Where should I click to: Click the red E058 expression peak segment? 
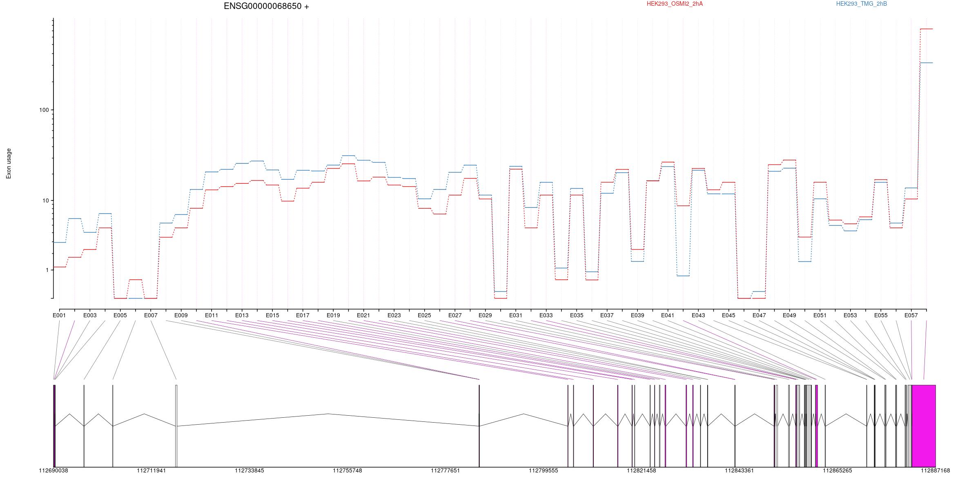927,29
